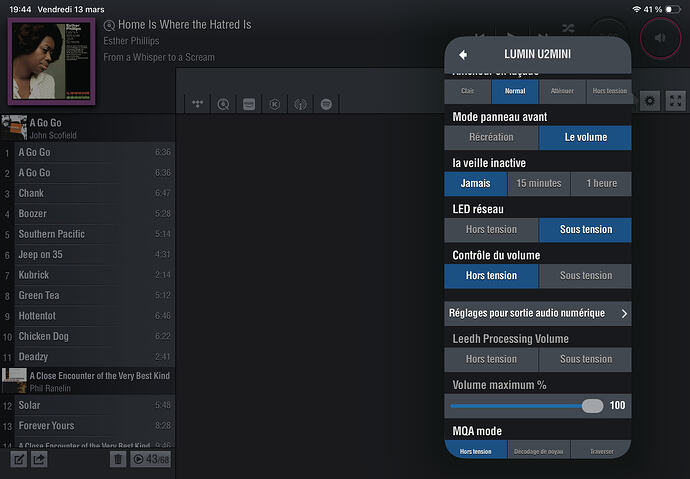Image resolution: width=690 pixels, height=479 pixels.
Task: Delete playlist using trash icon
Action: click(118, 459)
